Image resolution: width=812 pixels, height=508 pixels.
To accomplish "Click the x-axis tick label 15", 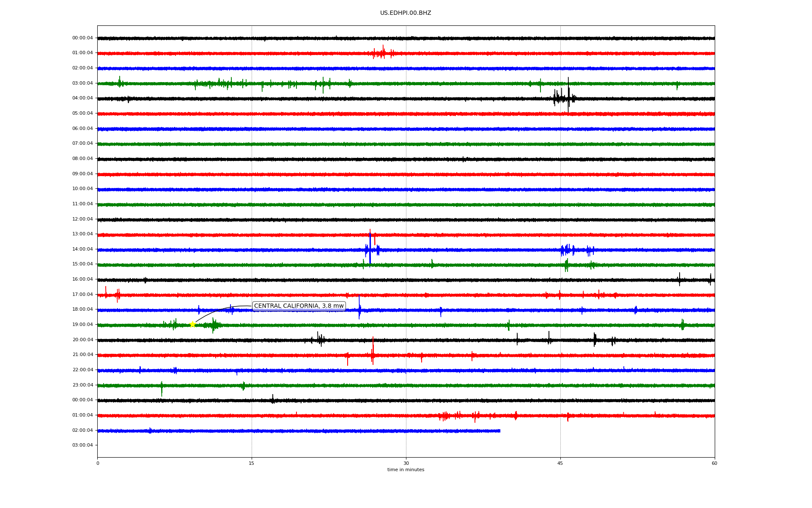I will (252, 464).
